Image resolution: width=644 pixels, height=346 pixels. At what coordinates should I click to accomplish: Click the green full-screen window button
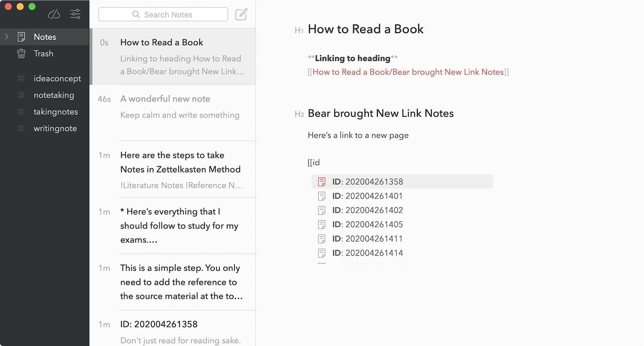point(32,6)
